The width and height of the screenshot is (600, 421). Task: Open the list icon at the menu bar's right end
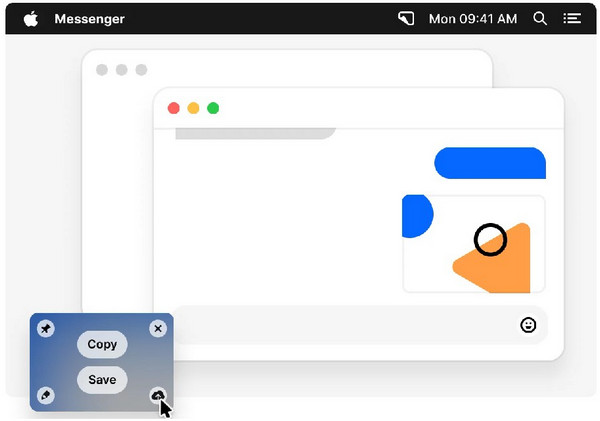pos(572,18)
